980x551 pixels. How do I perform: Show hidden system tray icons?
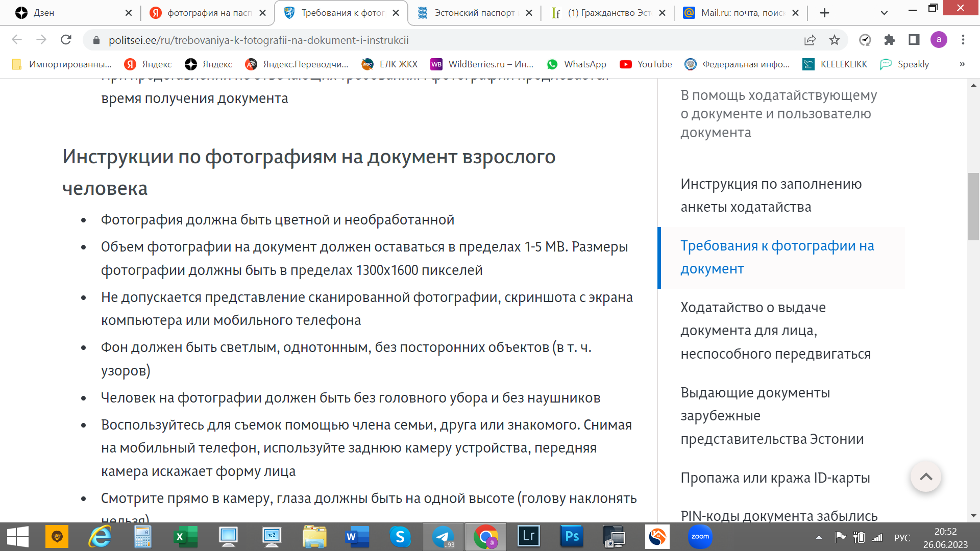[819, 537]
